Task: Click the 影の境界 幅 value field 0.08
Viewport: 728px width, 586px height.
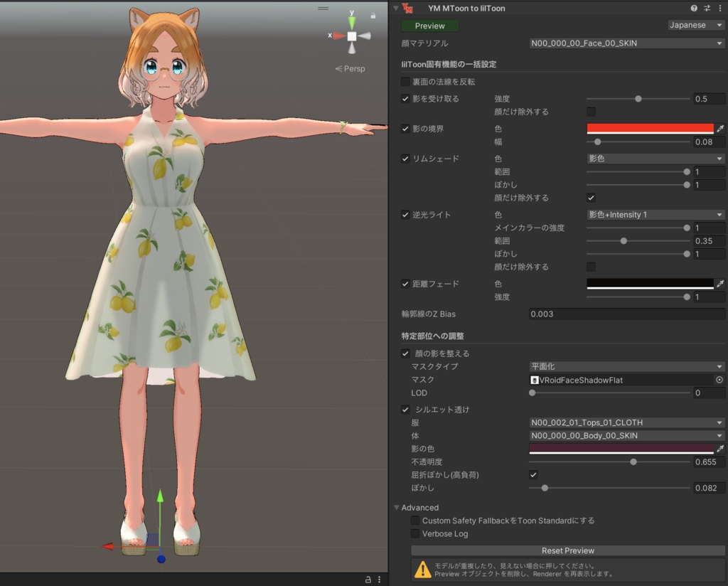Action: click(709, 142)
